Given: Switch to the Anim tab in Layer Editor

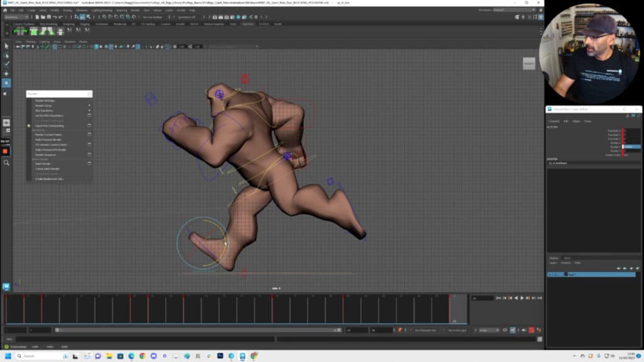Looking at the screenshot, I should click(567, 258).
